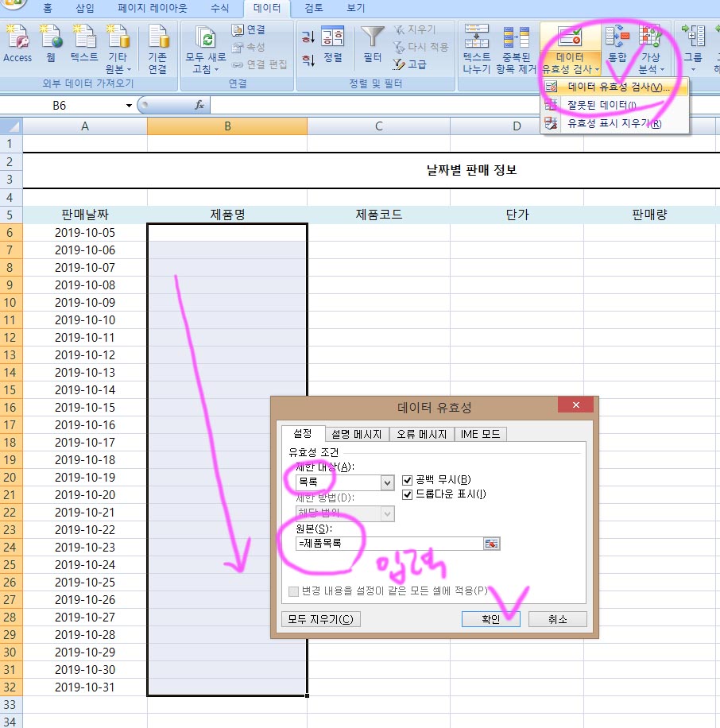
Task: Click the Name Box showing B6
Action: 62,106
